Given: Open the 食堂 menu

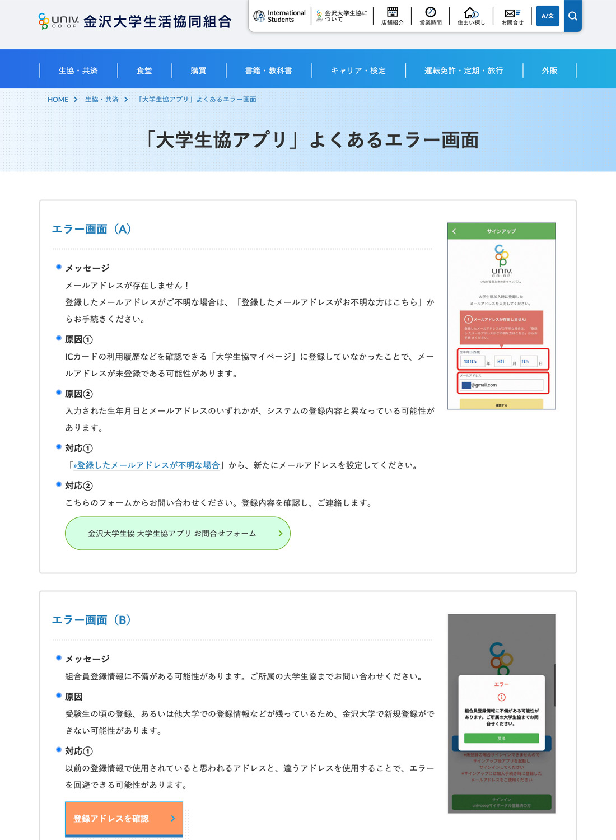Looking at the screenshot, I should tap(144, 71).
